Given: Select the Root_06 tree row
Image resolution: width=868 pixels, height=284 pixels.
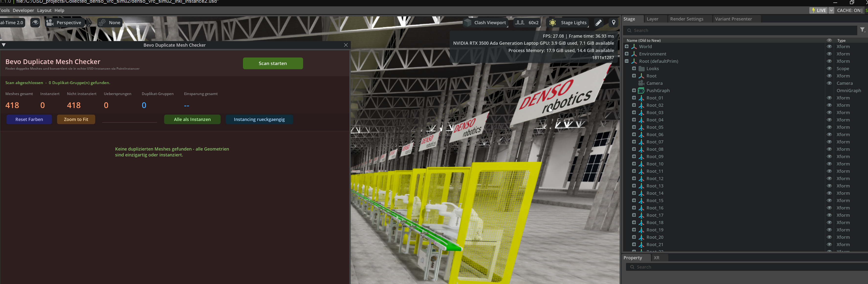Looking at the screenshot, I should 745,134.
